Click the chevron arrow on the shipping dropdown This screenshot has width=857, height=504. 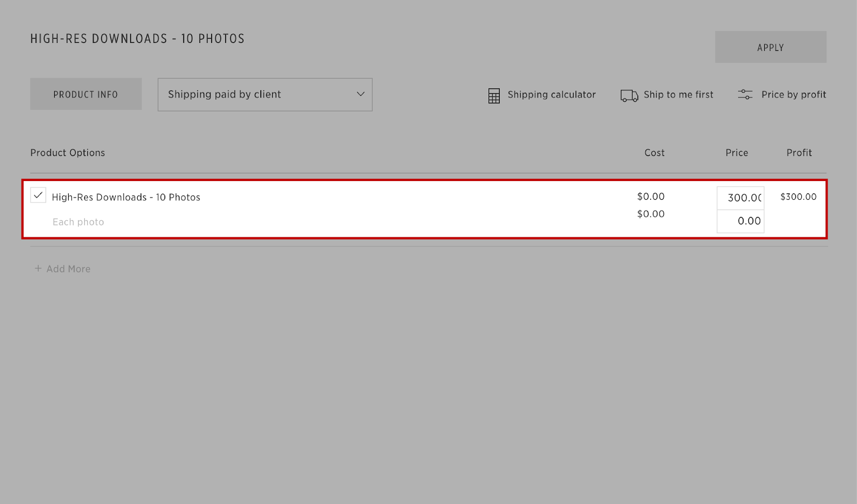tap(360, 94)
